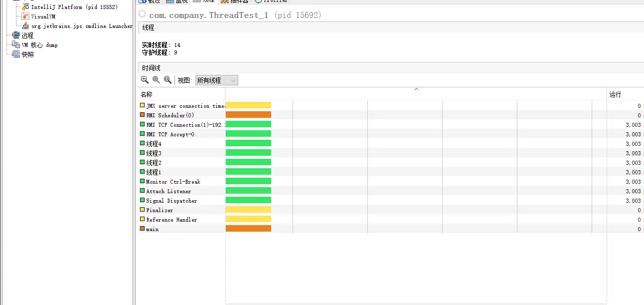644x305 pixels.
Task: Click the zoom in magnifier icon
Action: coord(145,80)
